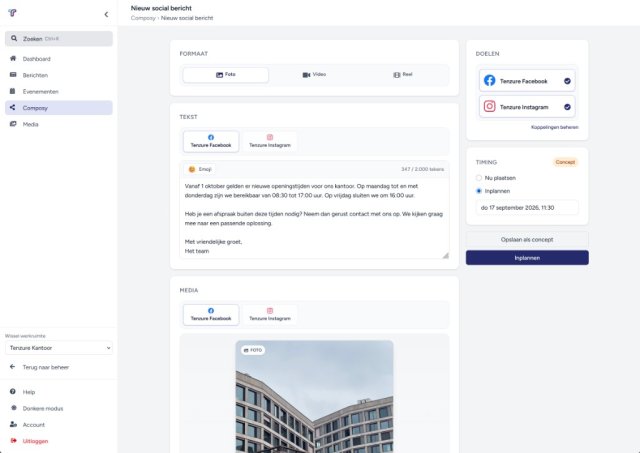This screenshot has width=640, height=453.
Task: Open Media in the sidebar
Action: pos(59,124)
